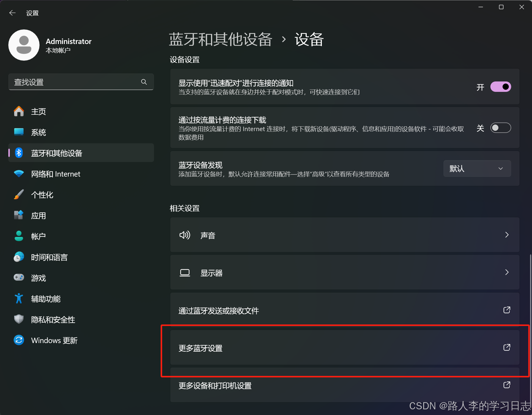Click the Network Wi-Fi icon
Screen dimensions: 532x415
point(19,174)
